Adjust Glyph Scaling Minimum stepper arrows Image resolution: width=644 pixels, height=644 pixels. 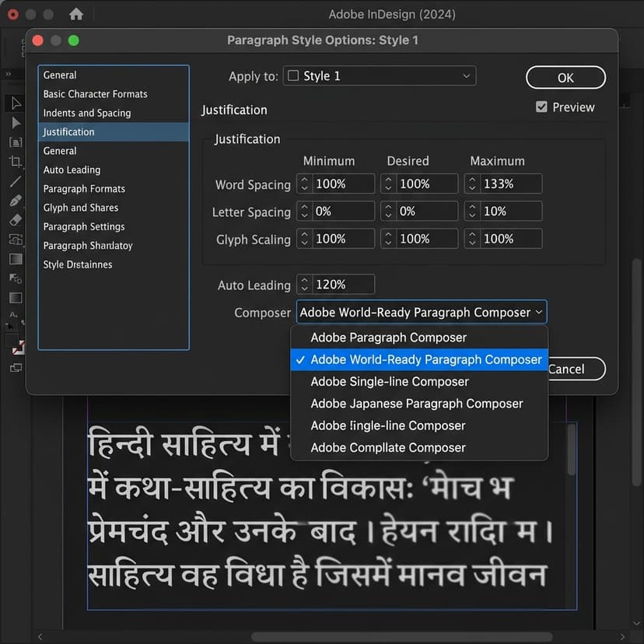(304, 239)
